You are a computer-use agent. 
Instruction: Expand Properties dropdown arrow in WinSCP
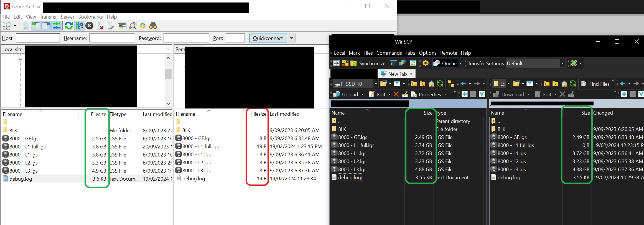point(445,94)
